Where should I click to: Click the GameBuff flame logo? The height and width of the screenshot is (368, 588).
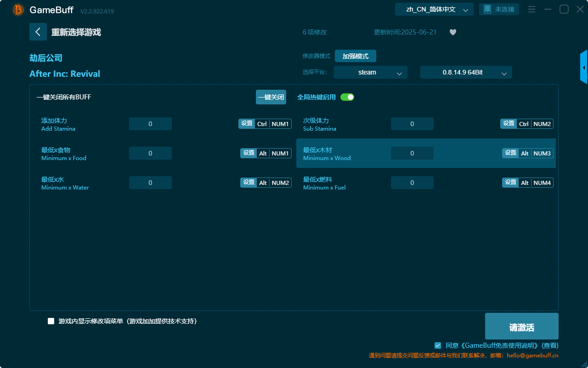(17, 9)
